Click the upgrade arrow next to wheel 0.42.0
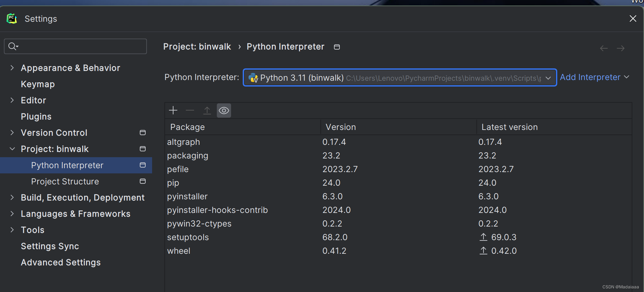This screenshot has width=644, height=292. click(x=483, y=251)
